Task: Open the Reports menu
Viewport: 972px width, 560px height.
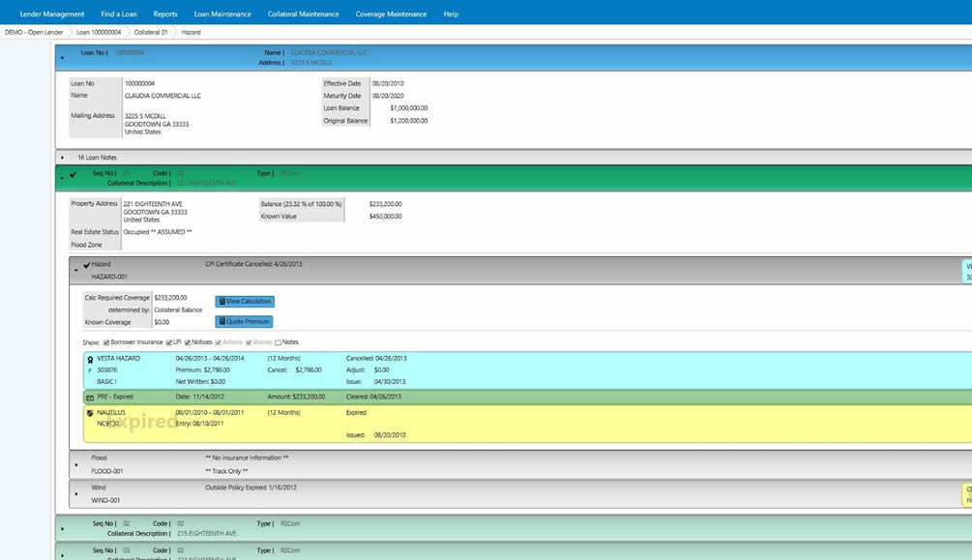Action: 165,14
